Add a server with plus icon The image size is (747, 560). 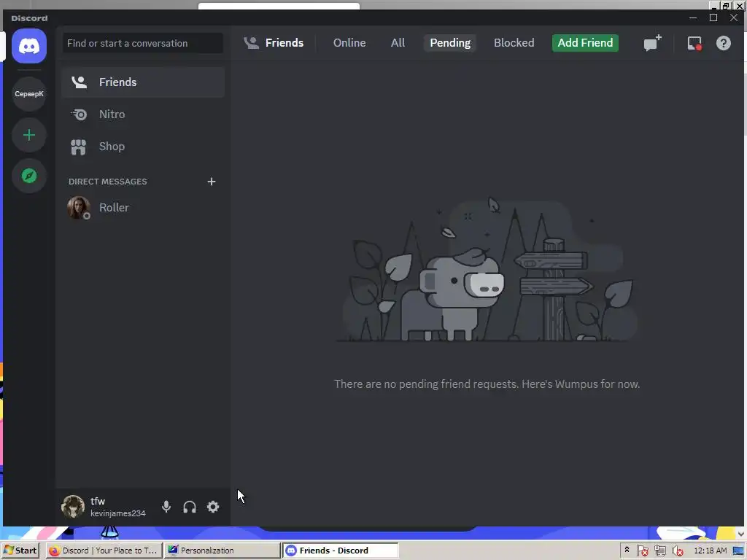pyautogui.click(x=29, y=135)
